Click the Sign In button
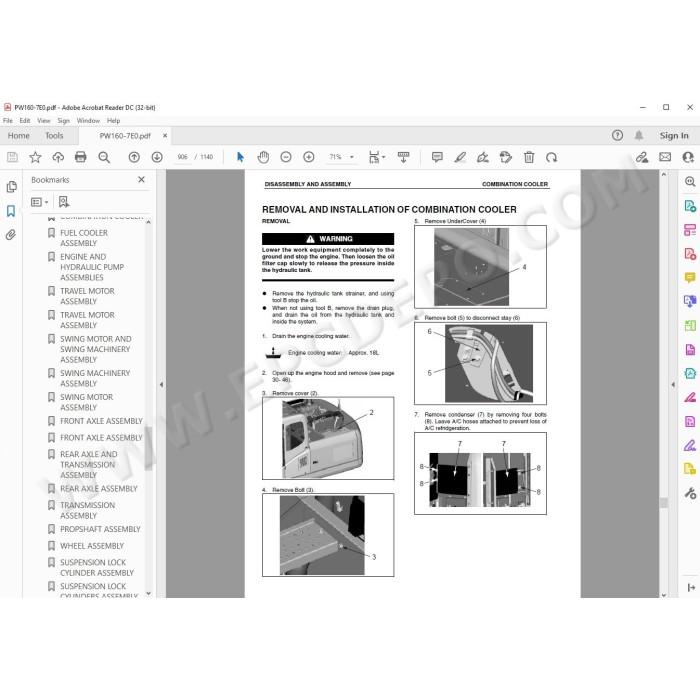 pos(674,135)
